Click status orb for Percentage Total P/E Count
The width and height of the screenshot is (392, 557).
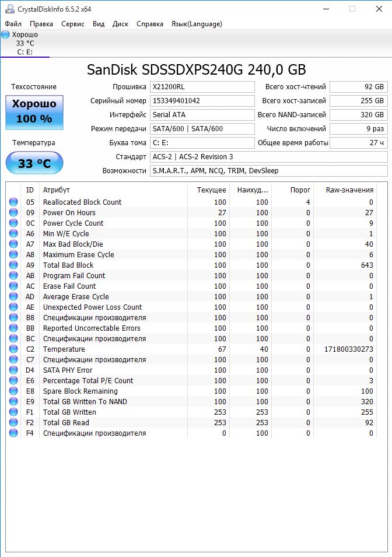13,380
